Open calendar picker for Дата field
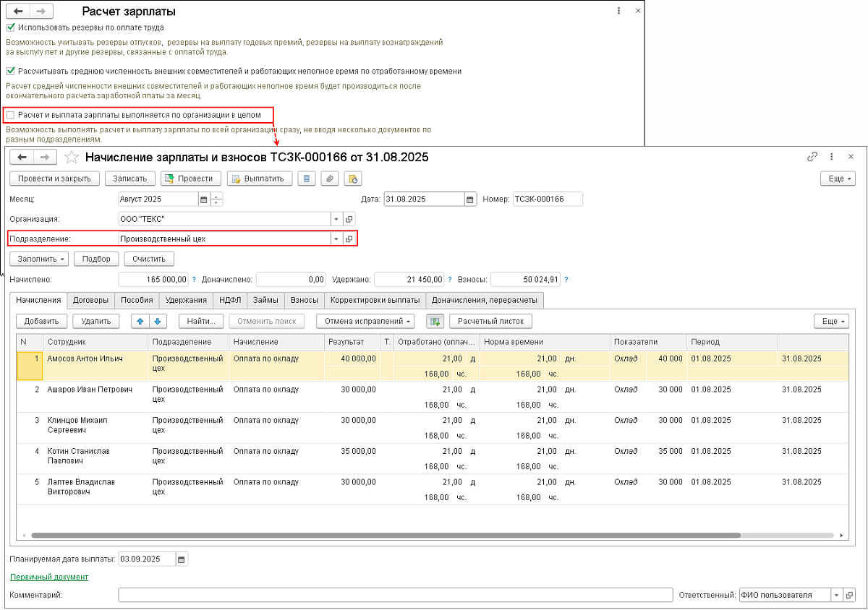868x610 pixels. pos(470,199)
